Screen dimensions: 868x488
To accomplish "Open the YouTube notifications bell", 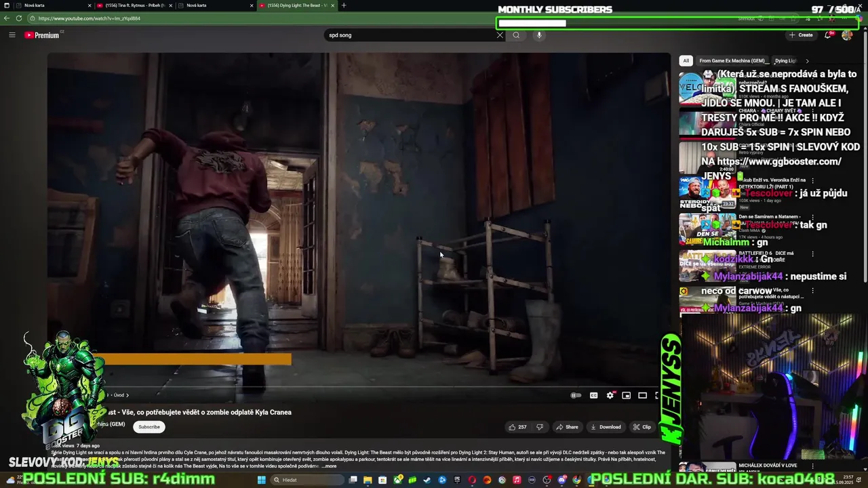I will (x=828, y=35).
